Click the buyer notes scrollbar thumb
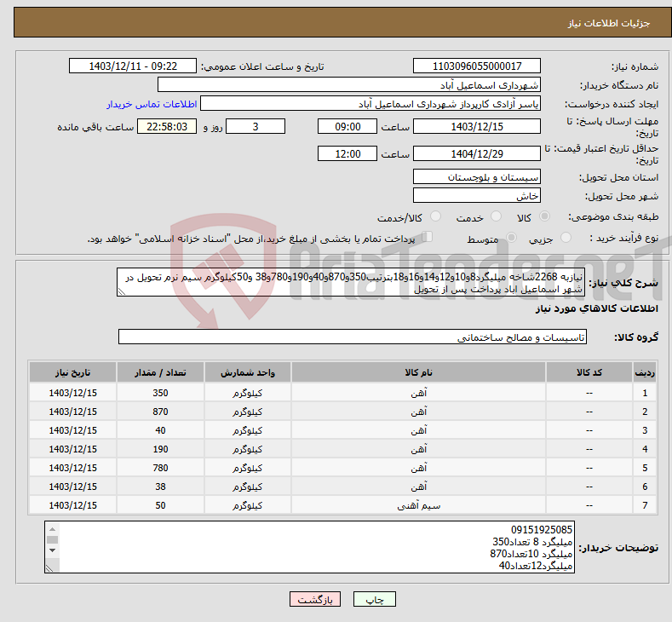672x622 pixels. [x=52, y=539]
